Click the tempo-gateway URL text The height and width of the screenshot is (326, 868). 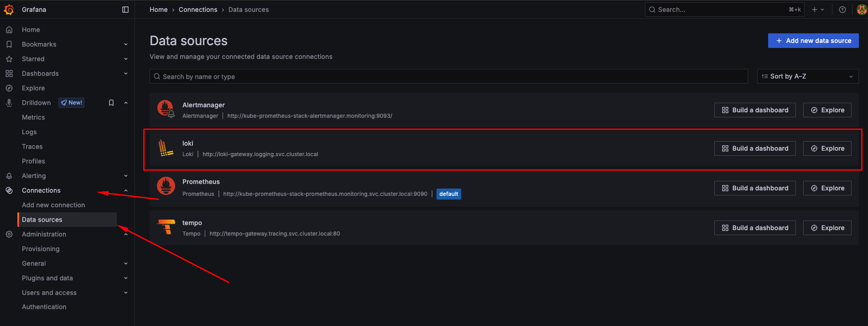(x=275, y=234)
